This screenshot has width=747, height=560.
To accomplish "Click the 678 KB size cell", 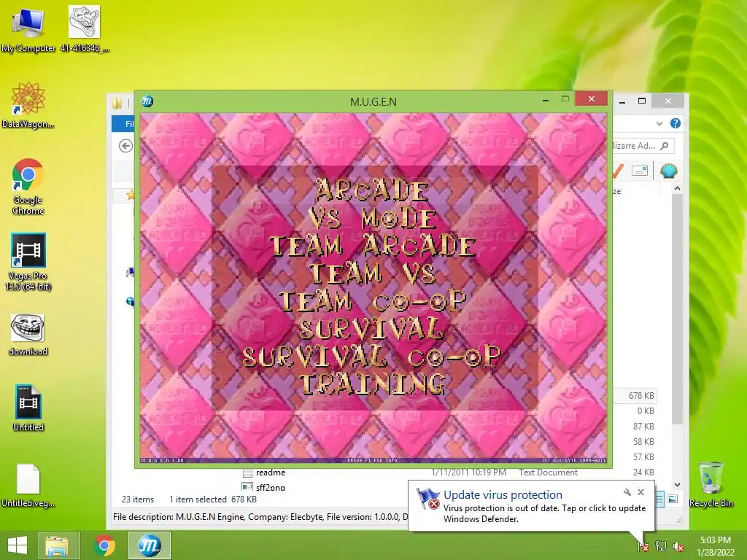I will pyautogui.click(x=640, y=396).
